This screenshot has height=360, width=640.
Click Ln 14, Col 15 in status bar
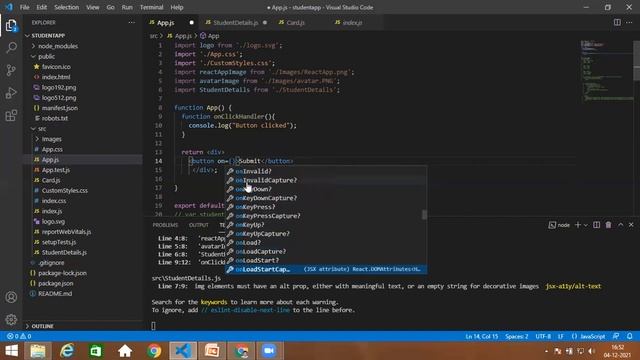click(481, 336)
